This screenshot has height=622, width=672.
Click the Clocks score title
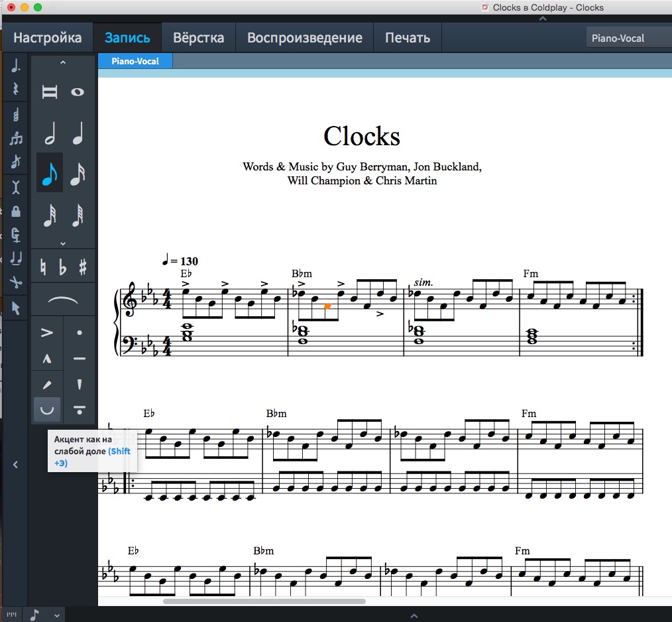point(362,137)
